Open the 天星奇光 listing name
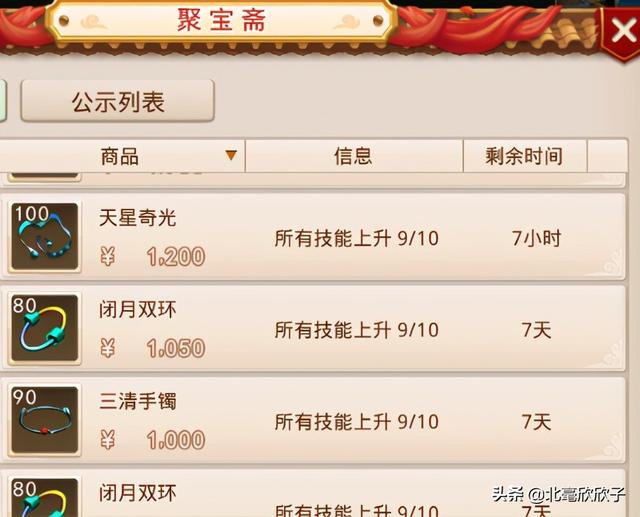 [138, 217]
